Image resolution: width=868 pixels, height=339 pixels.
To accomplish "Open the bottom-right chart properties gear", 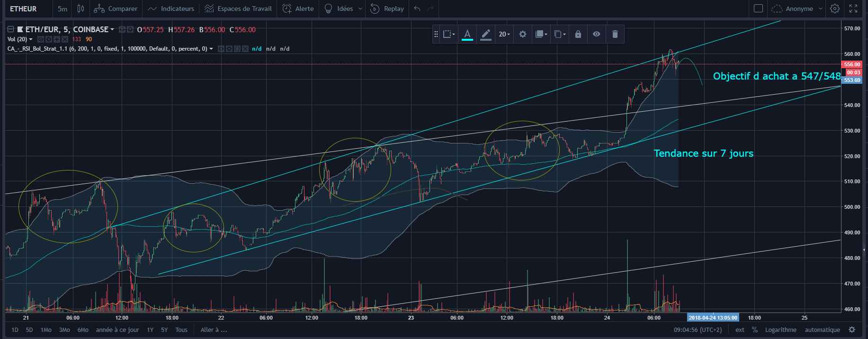I will 852,330.
